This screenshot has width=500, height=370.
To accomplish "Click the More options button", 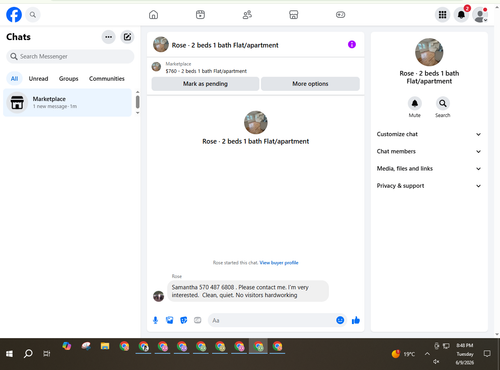I will click(x=310, y=84).
